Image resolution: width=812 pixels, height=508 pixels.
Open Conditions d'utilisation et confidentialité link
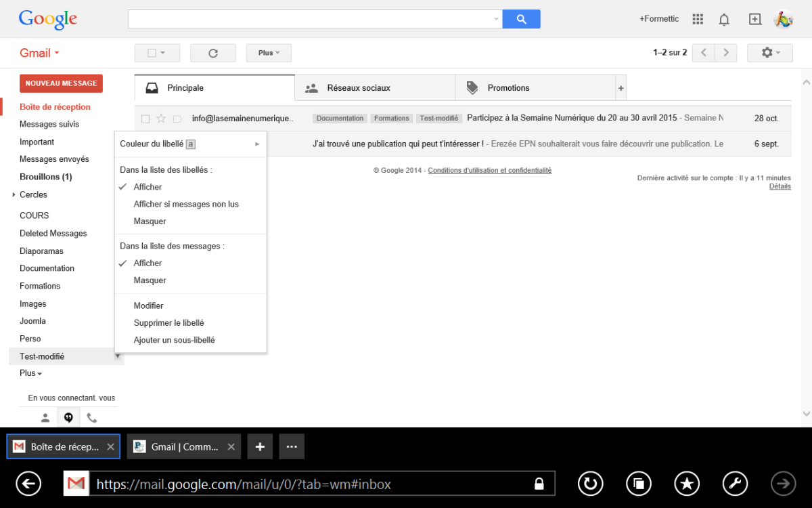(490, 171)
